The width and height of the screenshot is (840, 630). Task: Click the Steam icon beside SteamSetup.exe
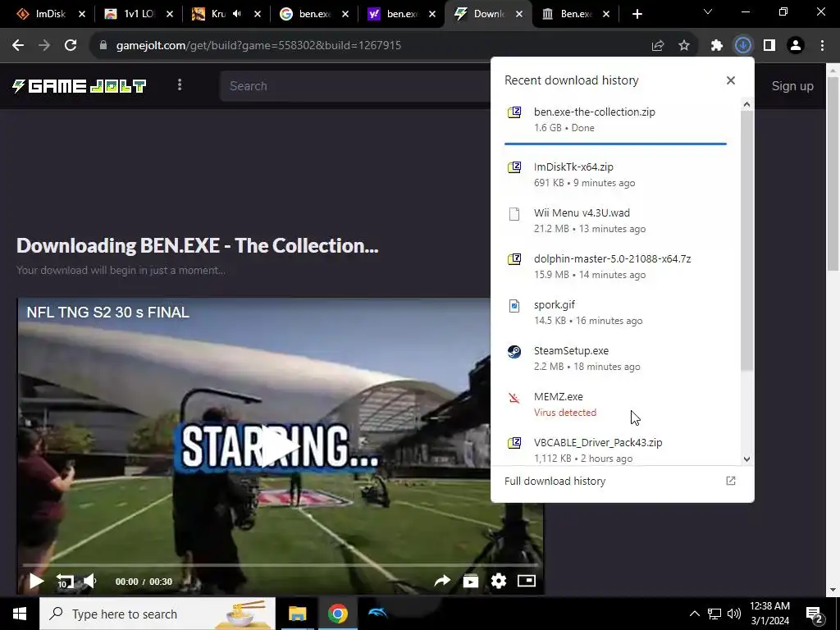pos(514,351)
